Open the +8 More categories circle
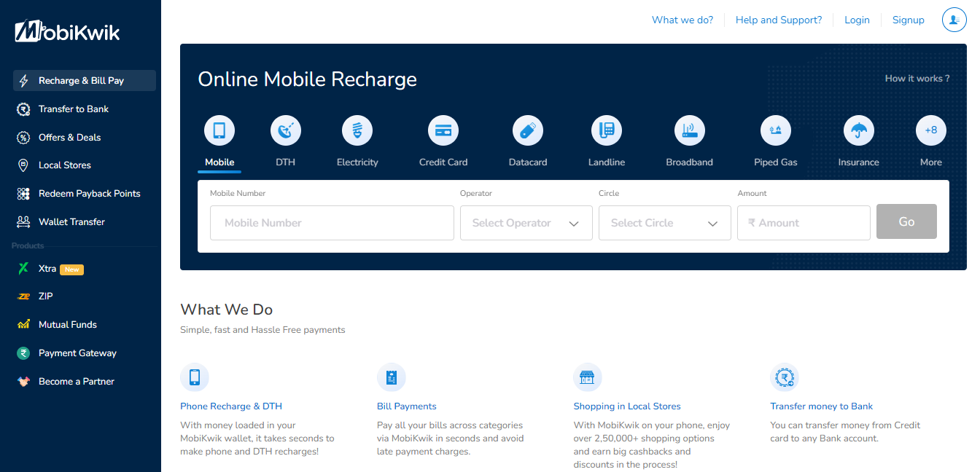Viewport: 980px width, 472px height. (x=931, y=131)
